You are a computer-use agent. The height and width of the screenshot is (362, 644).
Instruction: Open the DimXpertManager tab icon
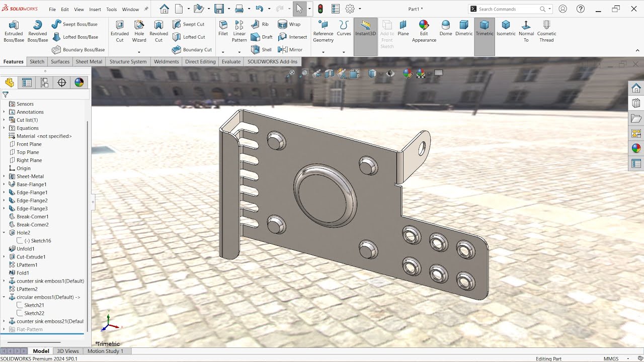(62, 82)
